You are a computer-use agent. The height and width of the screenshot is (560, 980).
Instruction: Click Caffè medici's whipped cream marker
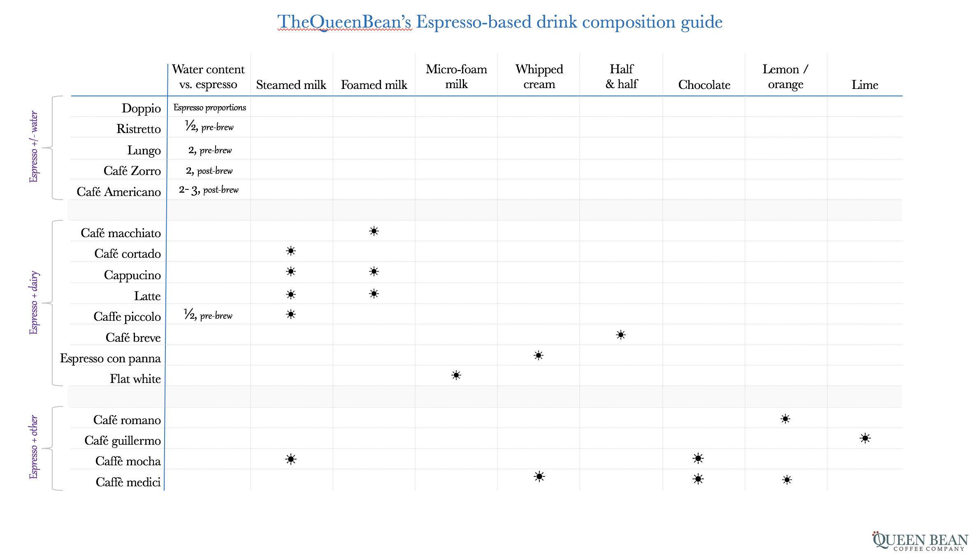pos(539,477)
